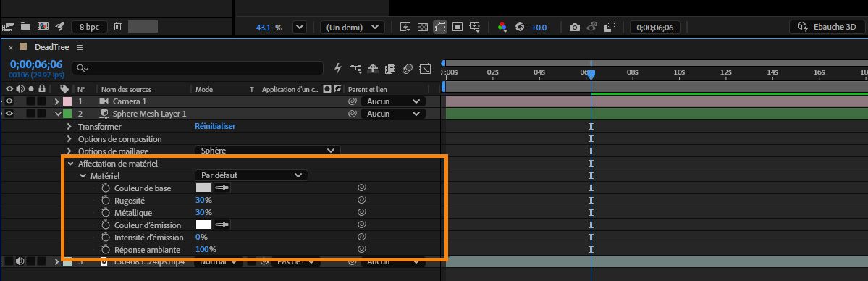Toggle the shy layers switch in timeline
Viewport: 868px width, 281px height.
(373, 69)
